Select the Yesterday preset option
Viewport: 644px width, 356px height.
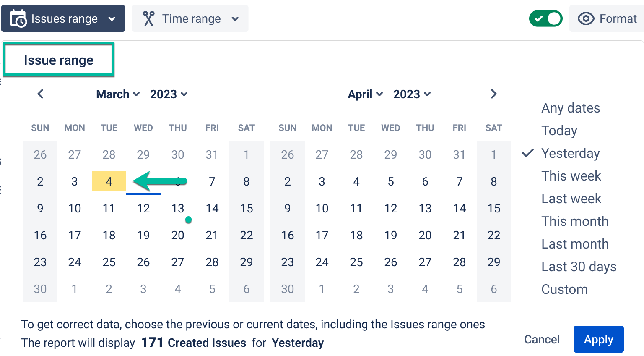[x=570, y=153]
